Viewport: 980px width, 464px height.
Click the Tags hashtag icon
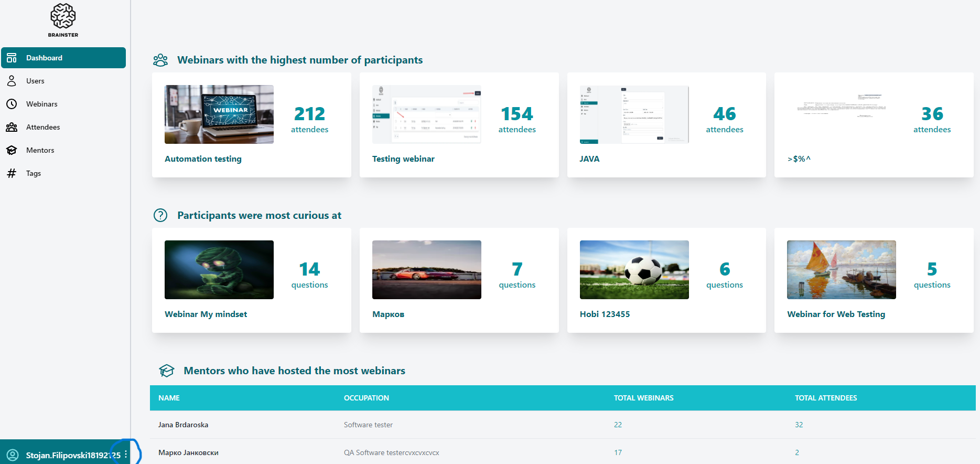pyautogui.click(x=12, y=173)
